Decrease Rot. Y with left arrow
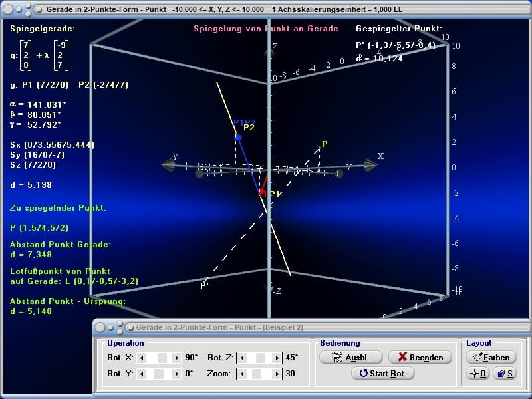This screenshot has width=532, height=399. (x=142, y=374)
